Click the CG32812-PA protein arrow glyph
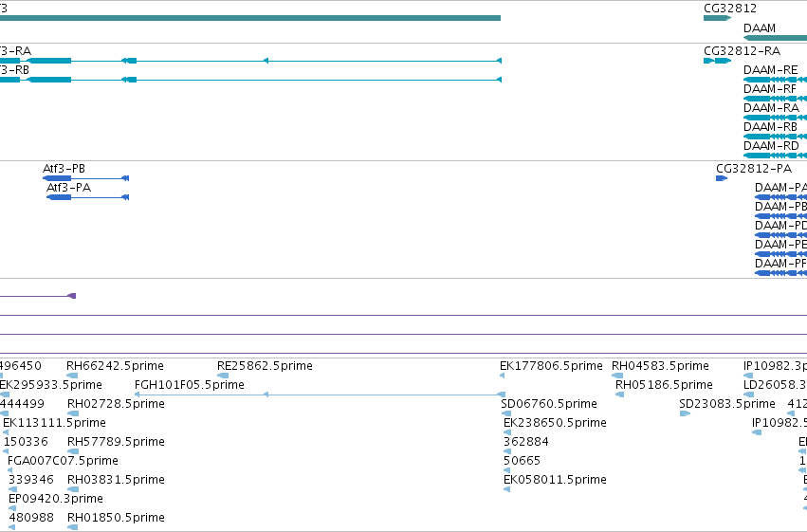The width and height of the screenshot is (807, 532). (722, 178)
